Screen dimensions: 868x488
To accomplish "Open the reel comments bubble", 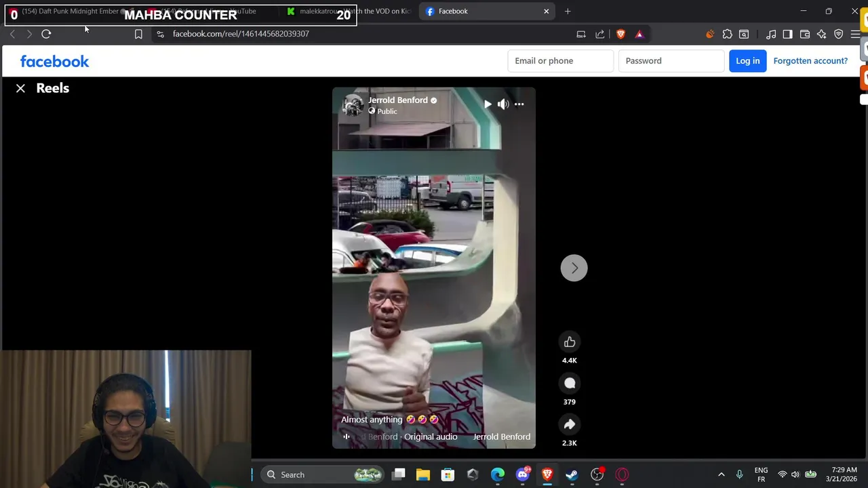I will [x=570, y=384].
